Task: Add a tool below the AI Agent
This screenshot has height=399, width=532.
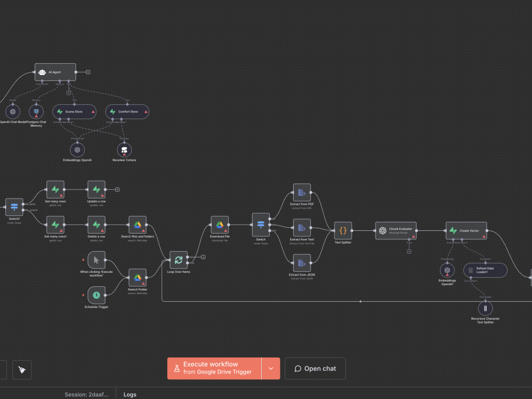Action: pyautogui.click(x=69, y=93)
